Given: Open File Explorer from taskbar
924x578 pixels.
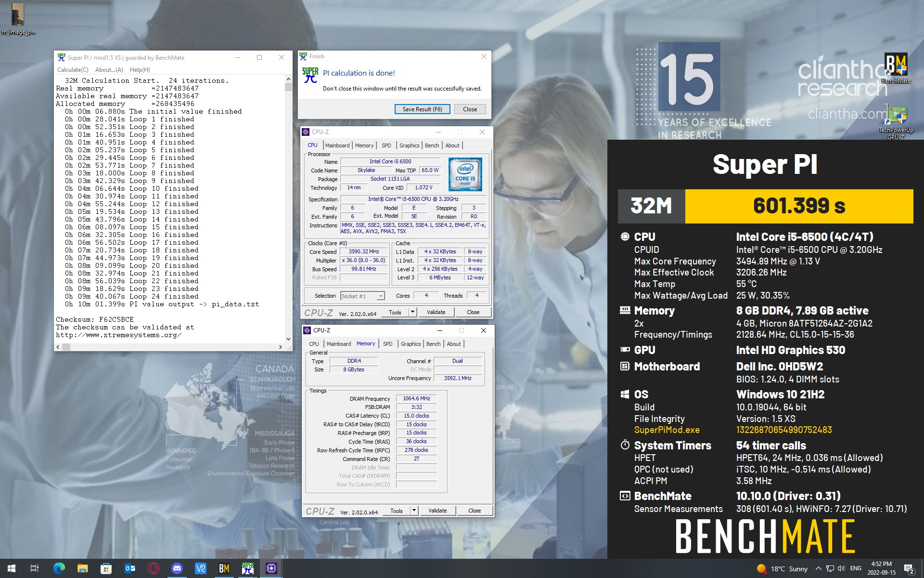Looking at the screenshot, I should [82, 568].
